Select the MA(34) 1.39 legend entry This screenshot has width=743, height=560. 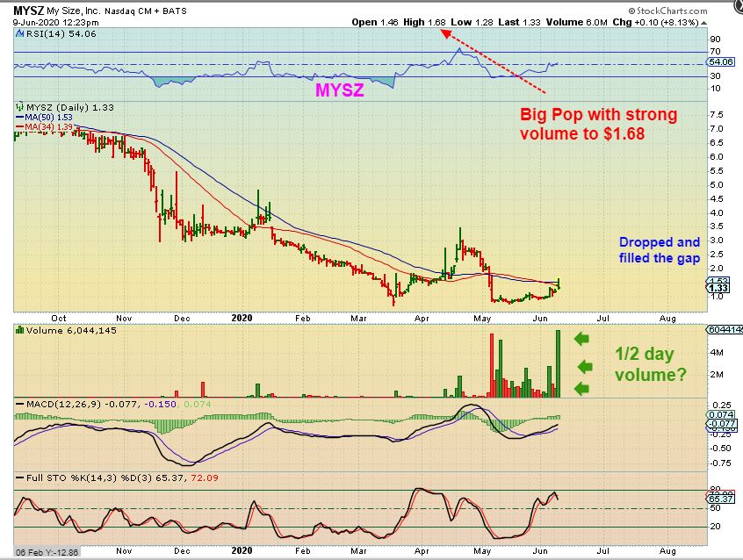(44, 127)
